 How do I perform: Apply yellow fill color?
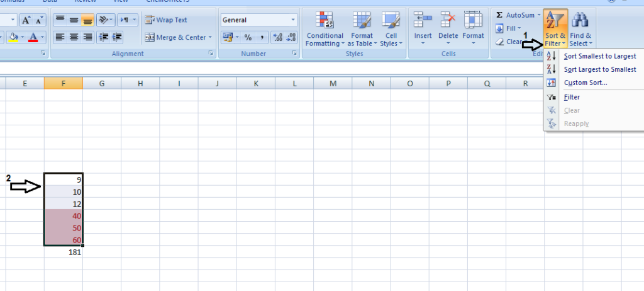pos(13,37)
